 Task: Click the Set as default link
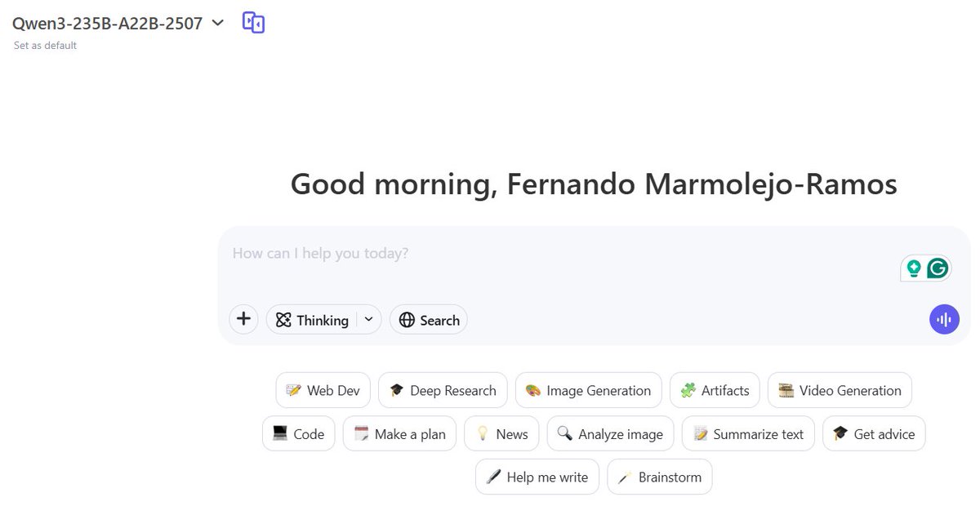click(x=45, y=46)
